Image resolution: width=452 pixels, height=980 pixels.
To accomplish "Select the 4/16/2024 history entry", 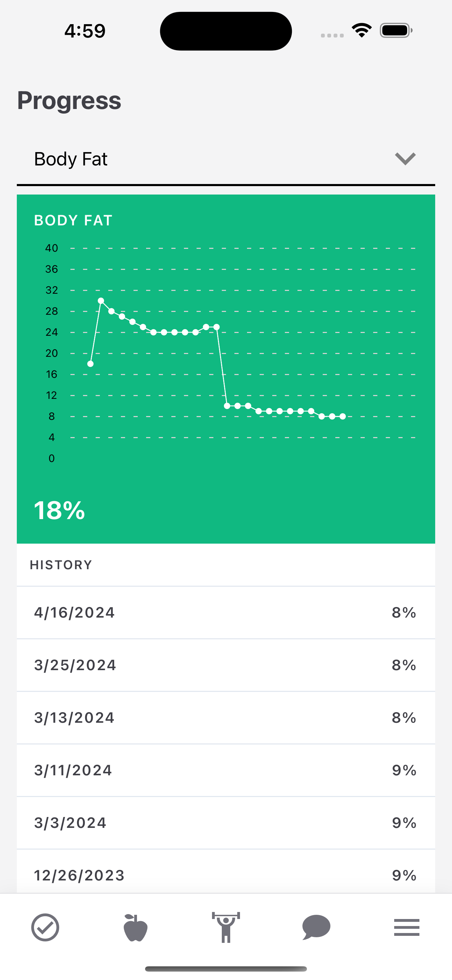I will pyautogui.click(x=226, y=613).
